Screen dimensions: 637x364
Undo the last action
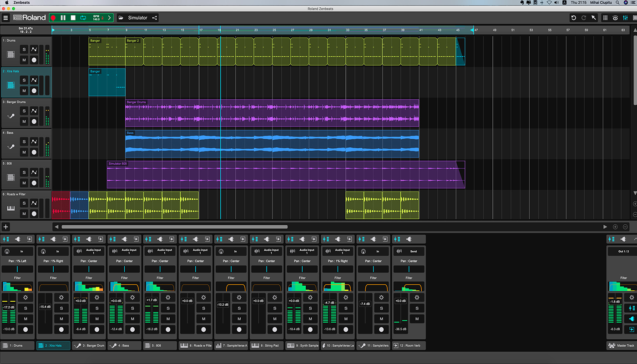(573, 18)
